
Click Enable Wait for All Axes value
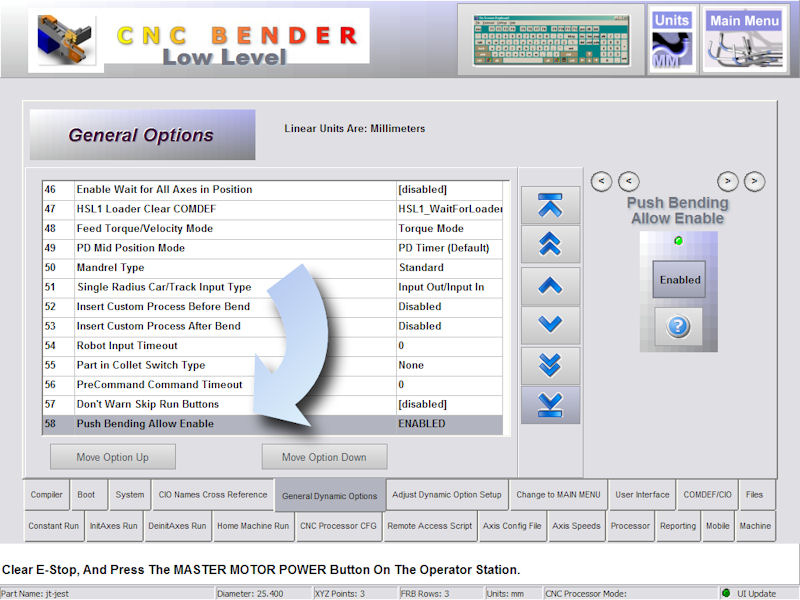(x=449, y=190)
